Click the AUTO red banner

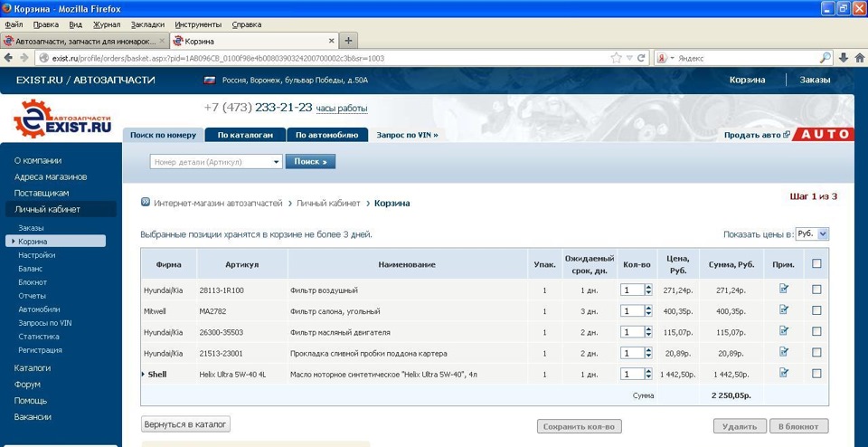coord(823,135)
